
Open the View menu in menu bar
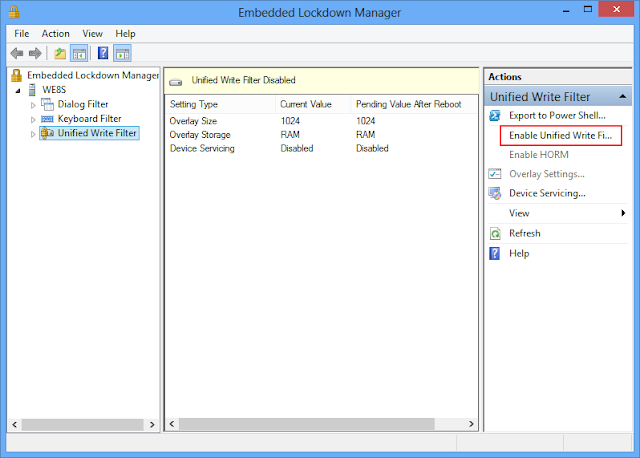tap(92, 33)
